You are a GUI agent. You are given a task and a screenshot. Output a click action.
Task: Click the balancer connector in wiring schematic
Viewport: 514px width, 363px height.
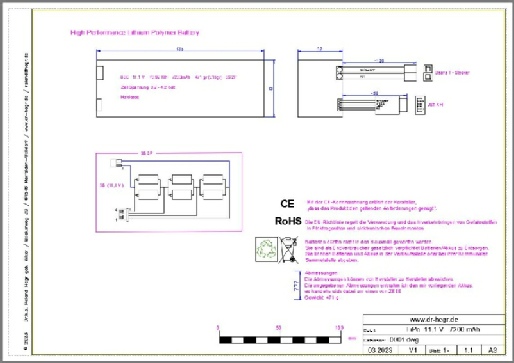pos(122,214)
